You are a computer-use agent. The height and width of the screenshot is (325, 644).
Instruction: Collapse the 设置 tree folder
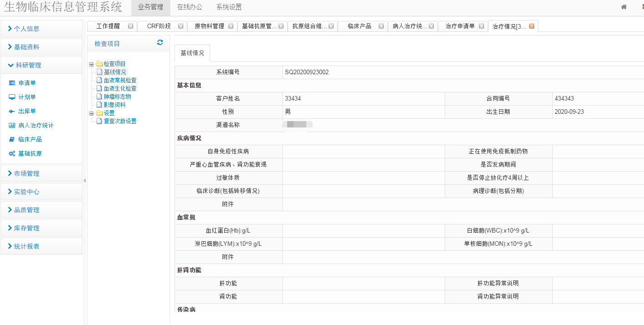click(91, 113)
